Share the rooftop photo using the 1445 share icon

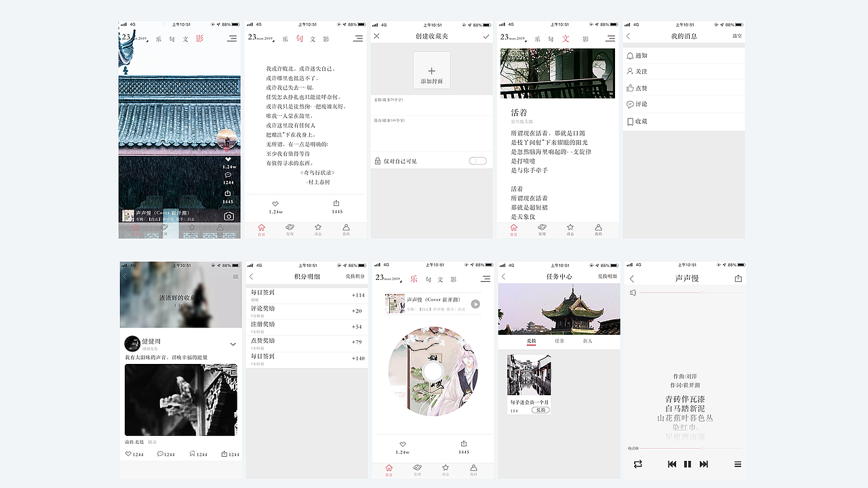click(228, 193)
